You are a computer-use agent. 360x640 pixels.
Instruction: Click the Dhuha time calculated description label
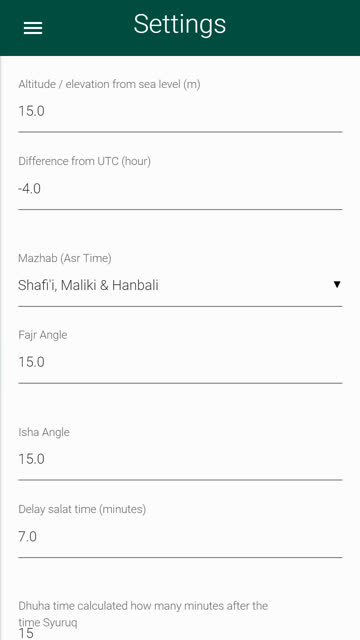tap(143, 614)
